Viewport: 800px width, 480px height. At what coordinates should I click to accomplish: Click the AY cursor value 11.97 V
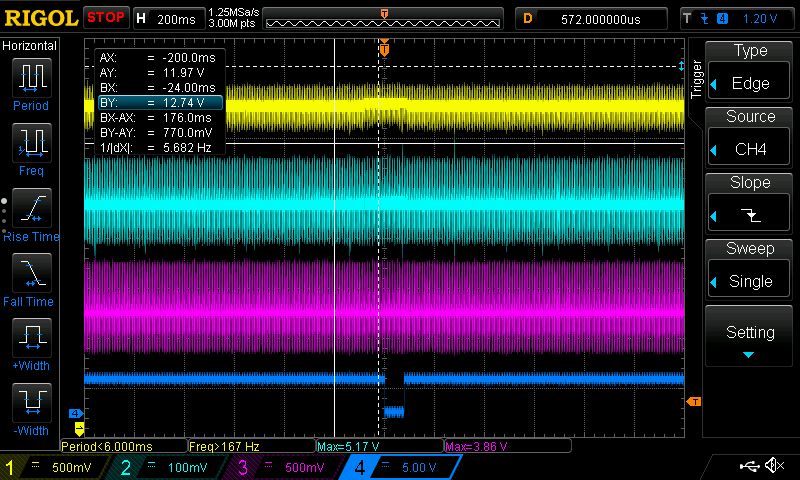click(184, 72)
